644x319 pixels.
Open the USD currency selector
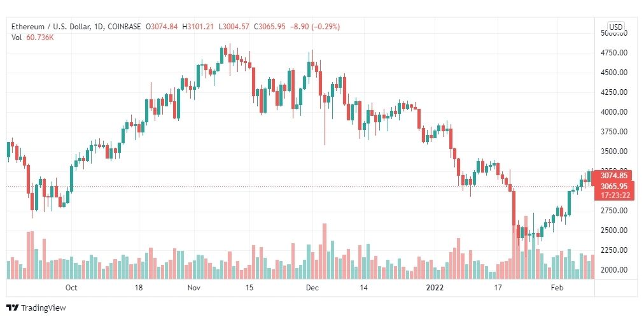point(615,27)
